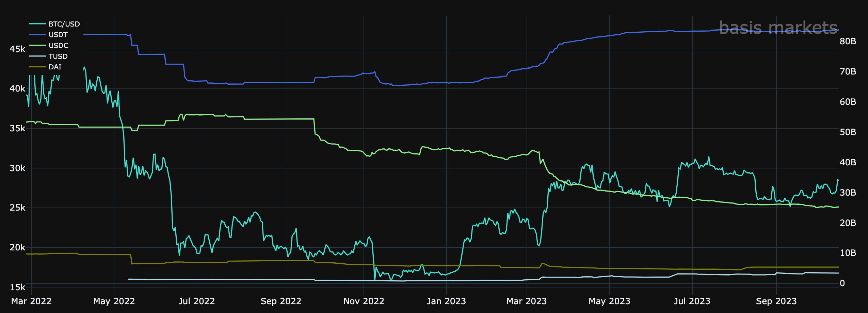Click the 35k left axis tick
This screenshot has width=868, height=313.
point(17,128)
